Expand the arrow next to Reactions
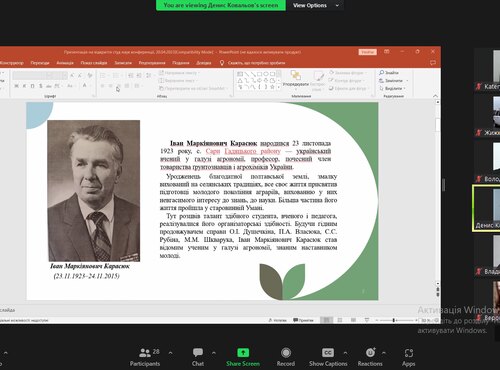500x370 pixels. point(384,353)
